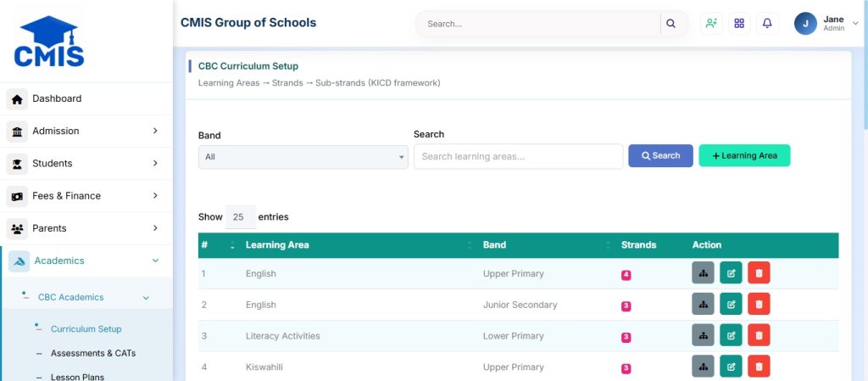Viewport: 868px width, 381px height.
Task: Edit the English Junior Secondary row
Action: point(731,304)
